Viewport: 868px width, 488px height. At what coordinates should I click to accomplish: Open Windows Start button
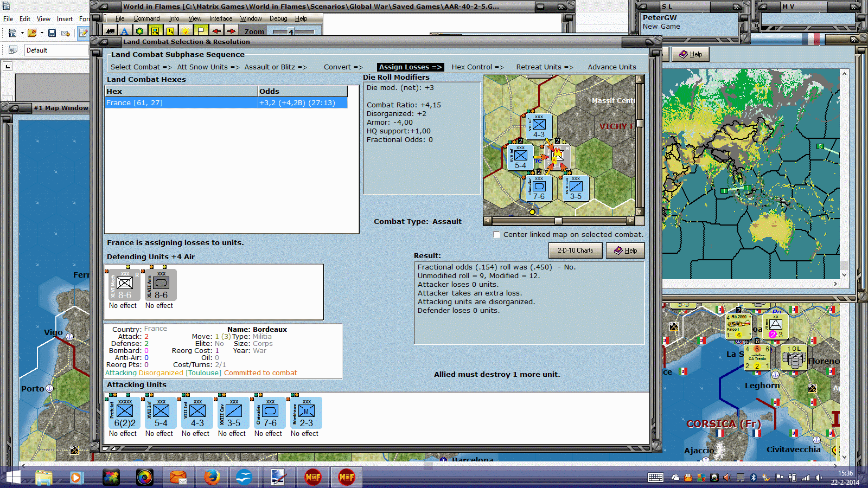click(14, 477)
